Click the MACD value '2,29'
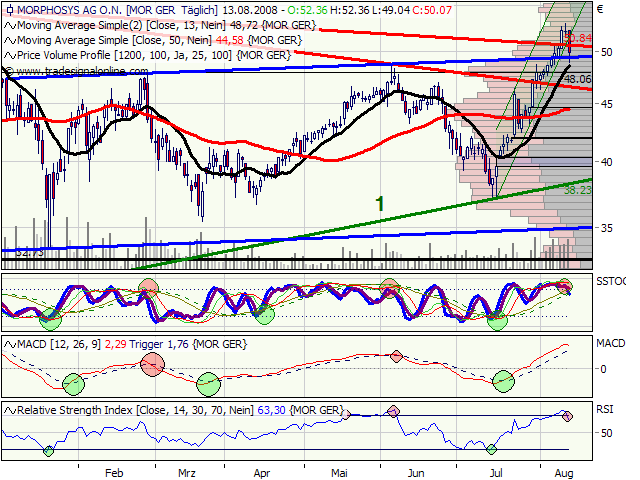Image resolution: width=640 pixels, height=480 pixels. point(116,345)
